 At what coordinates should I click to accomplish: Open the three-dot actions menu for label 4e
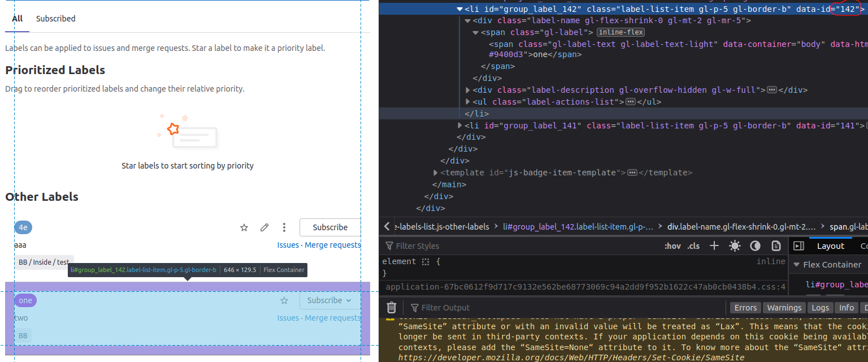[x=284, y=227]
